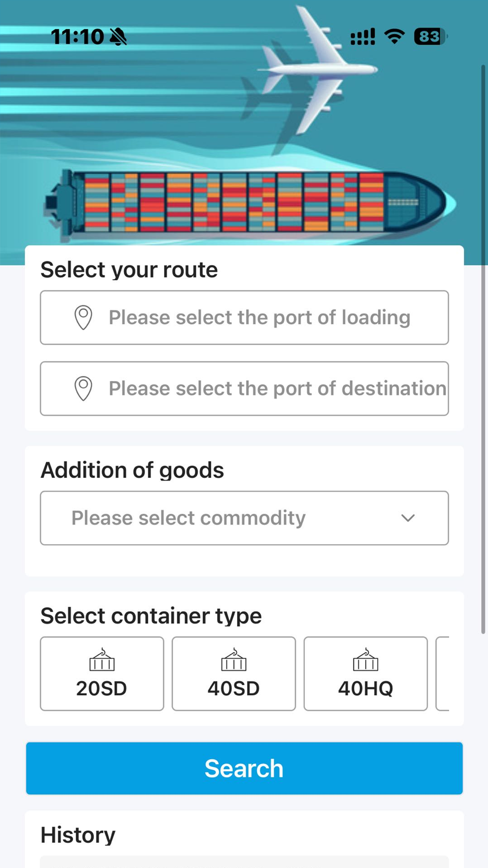Screen dimensions: 488x868
Task: Tap the location pin in port of destination field
Action: 83,388
